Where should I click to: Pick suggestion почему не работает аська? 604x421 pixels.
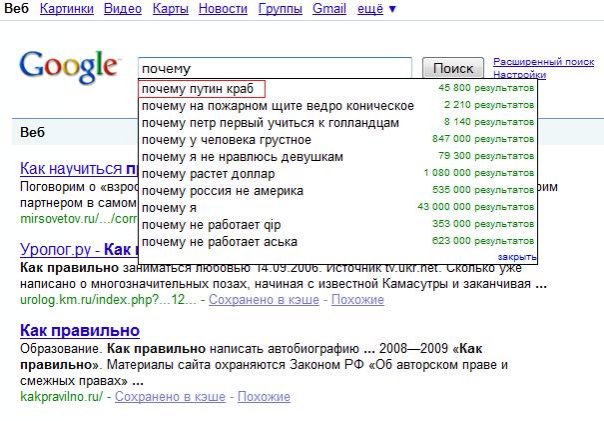coord(218,241)
